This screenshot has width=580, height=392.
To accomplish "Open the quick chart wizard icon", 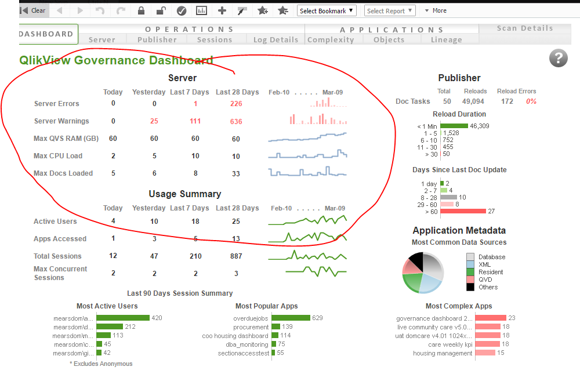I will point(202,10).
